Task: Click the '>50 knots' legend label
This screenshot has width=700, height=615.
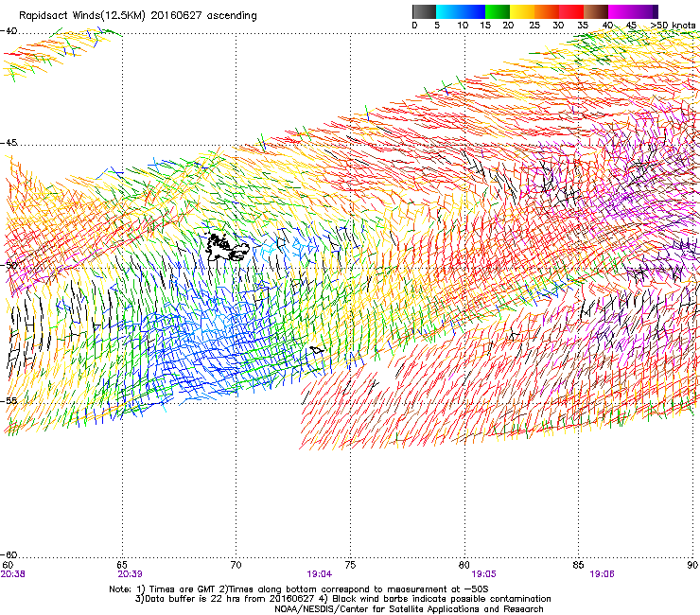Action: [x=674, y=26]
